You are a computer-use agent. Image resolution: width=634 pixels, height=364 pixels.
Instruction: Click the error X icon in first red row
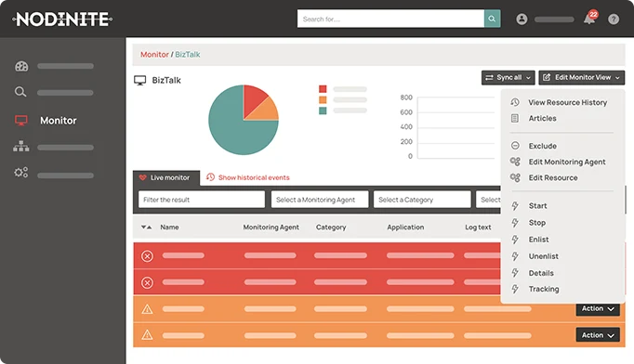[147, 256]
